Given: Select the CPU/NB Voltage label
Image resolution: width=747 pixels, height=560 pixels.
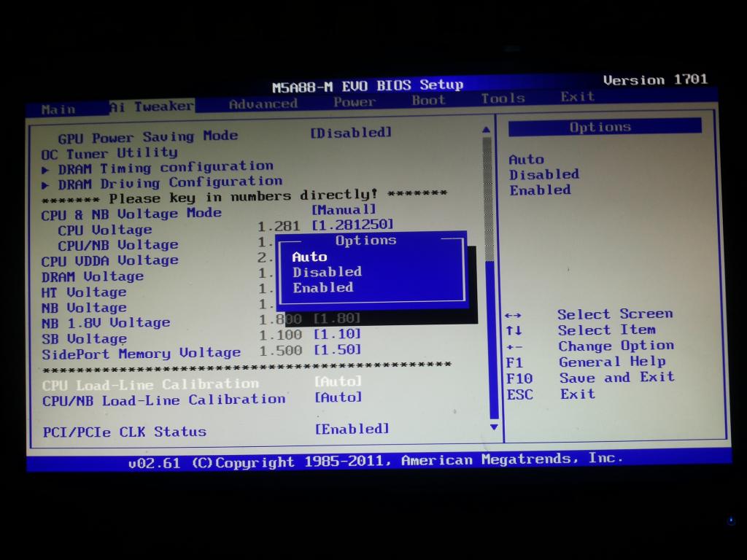Looking at the screenshot, I should tap(118, 245).
